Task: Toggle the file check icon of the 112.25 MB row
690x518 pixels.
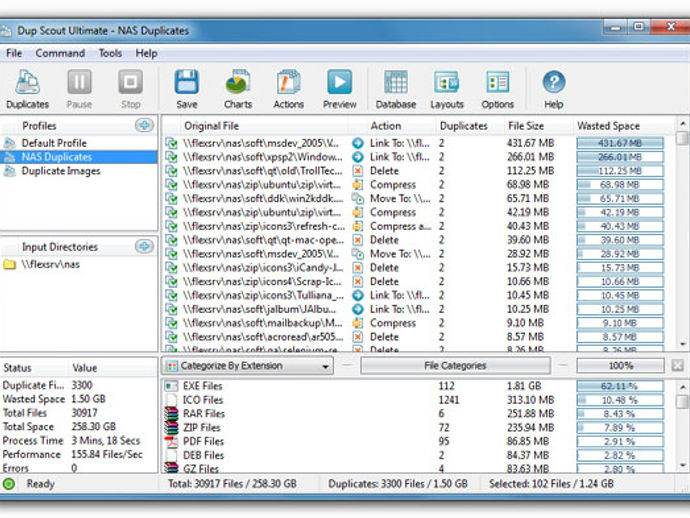Action: coord(171,171)
